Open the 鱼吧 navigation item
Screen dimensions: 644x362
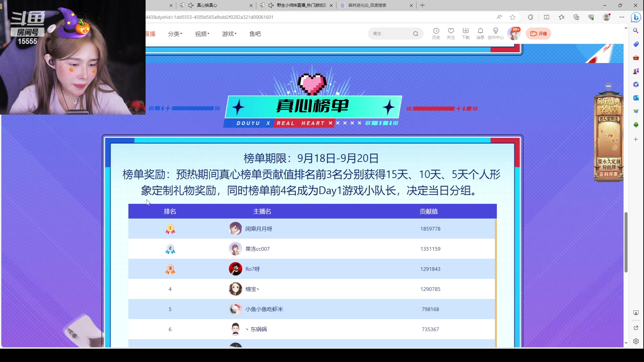pos(255,34)
